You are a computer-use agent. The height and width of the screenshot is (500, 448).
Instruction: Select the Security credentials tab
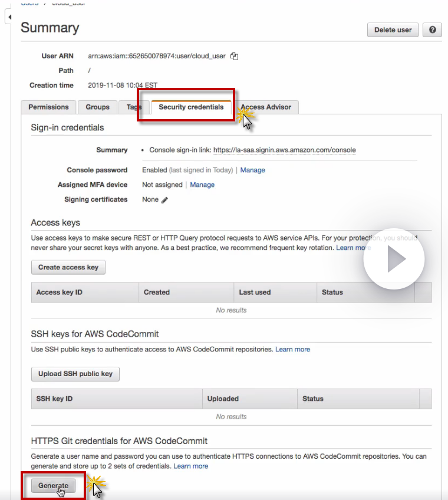point(191,107)
